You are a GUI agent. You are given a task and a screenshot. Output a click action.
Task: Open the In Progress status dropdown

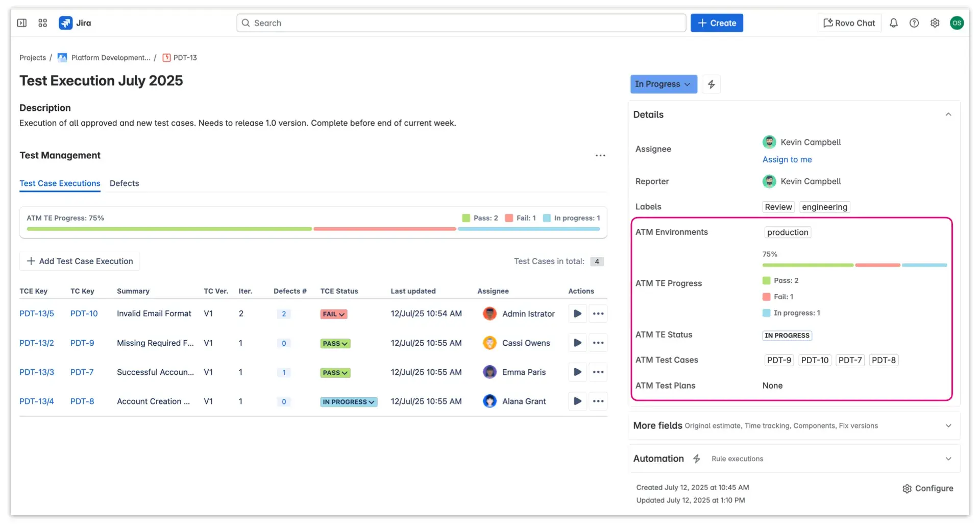tap(663, 84)
